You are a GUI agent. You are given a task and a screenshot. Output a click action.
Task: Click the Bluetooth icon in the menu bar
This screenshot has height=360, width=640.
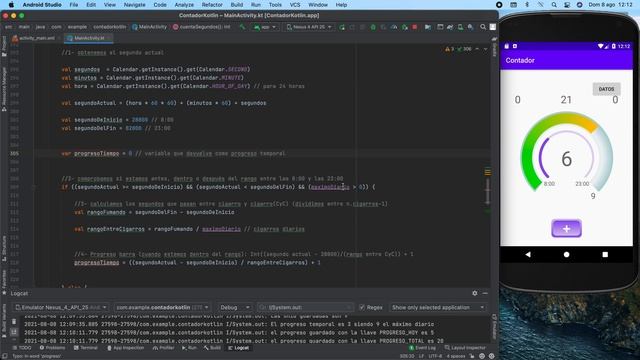pos(527,5)
